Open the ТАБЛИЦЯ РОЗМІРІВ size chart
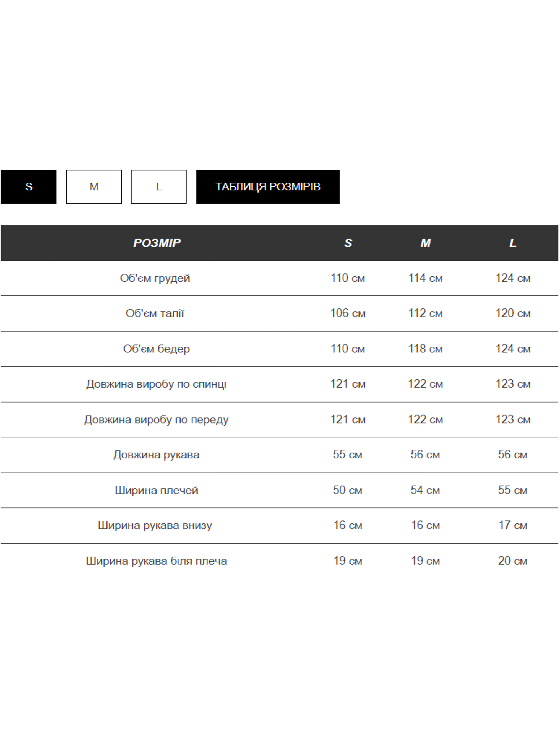 (268, 187)
